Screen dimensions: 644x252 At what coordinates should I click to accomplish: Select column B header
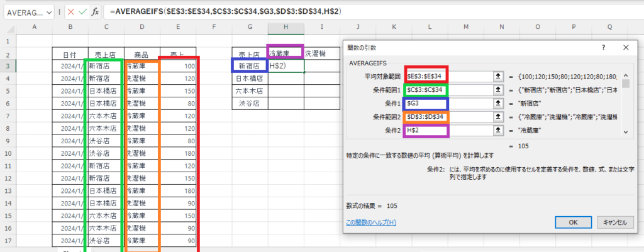click(x=70, y=27)
